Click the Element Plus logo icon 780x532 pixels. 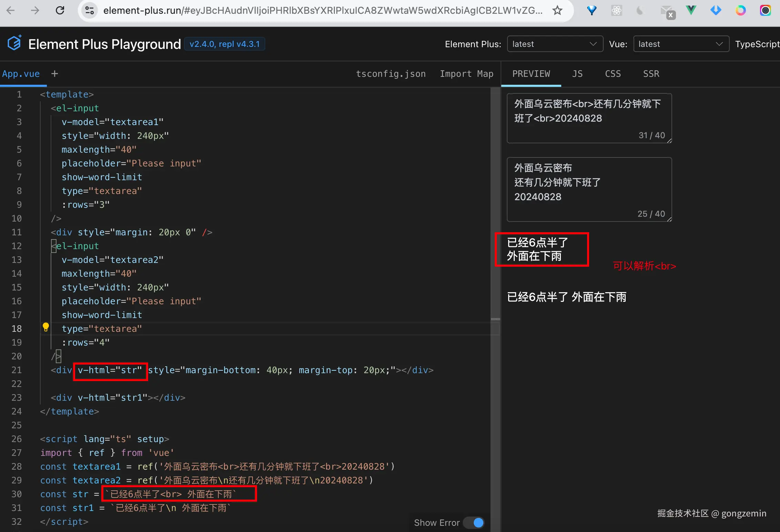coord(14,43)
